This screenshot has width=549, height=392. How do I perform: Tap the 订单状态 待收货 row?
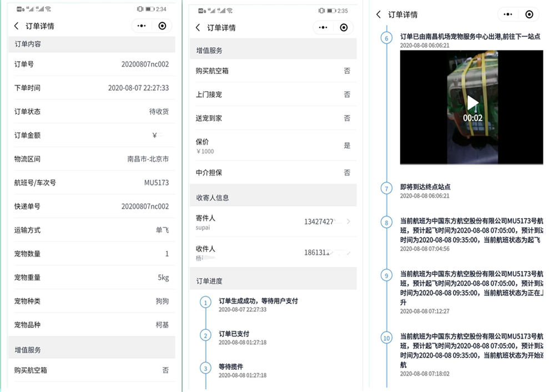click(x=92, y=112)
